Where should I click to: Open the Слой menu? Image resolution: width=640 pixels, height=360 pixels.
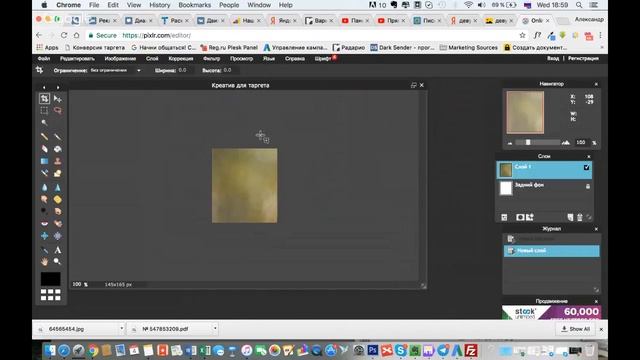point(152,58)
